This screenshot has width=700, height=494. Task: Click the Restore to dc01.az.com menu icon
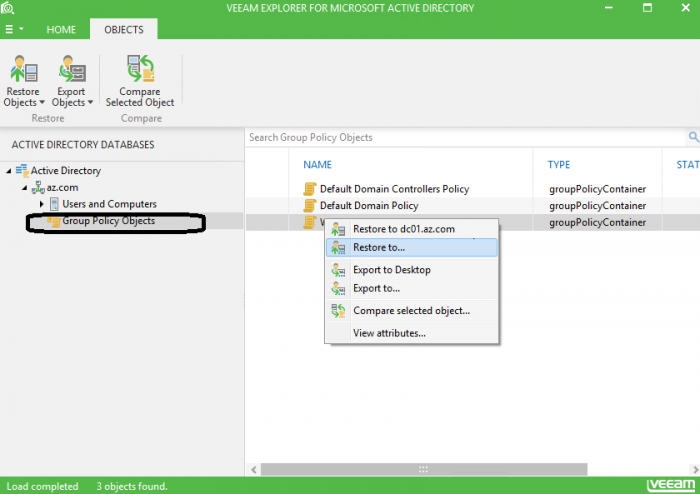click(338, 229)
